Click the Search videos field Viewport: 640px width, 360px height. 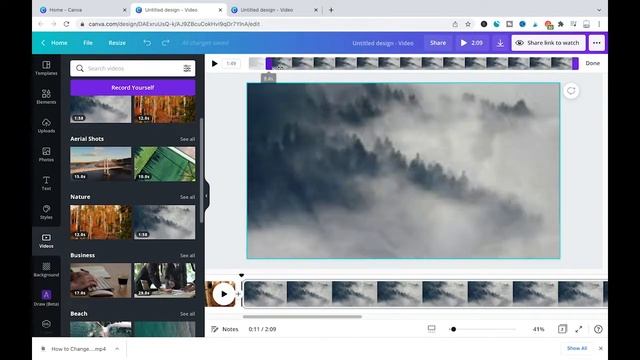(x=133, y=69)
